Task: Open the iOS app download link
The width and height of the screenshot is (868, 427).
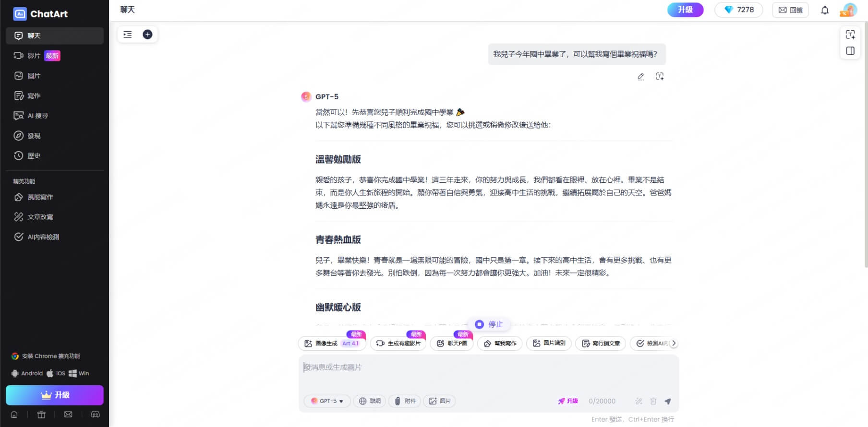Action: pyautogui.click(x=56, y=373)
